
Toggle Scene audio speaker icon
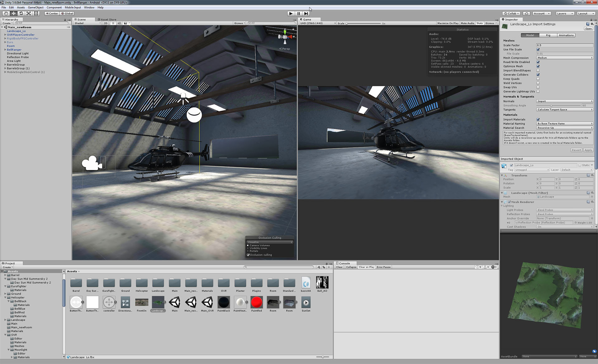coord(119,23)
